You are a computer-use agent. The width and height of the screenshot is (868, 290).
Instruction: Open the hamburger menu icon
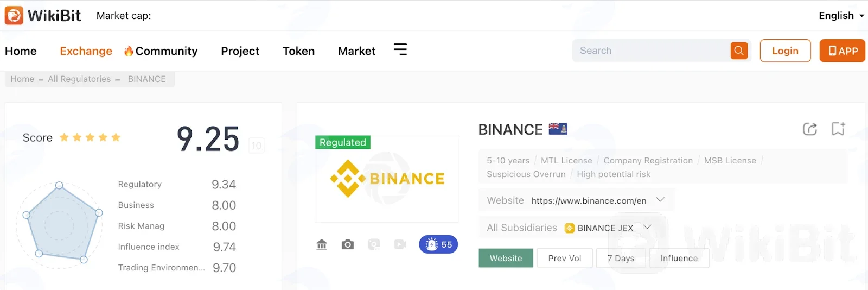(x=400, y=49)
